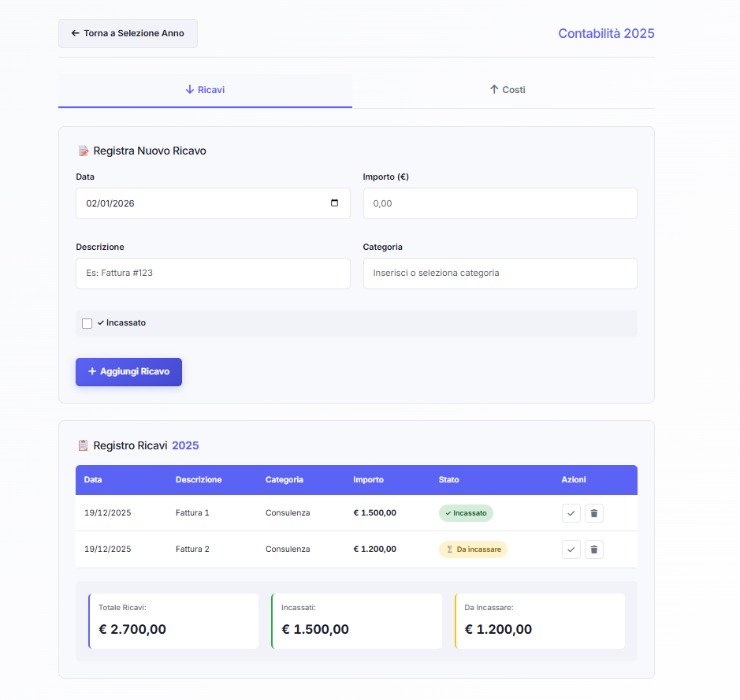This screenshot has width=740, height=700.
Task: Click the Registro Ricavi clipboard icon
Action: pyautogui.click(x=83, y=445)
